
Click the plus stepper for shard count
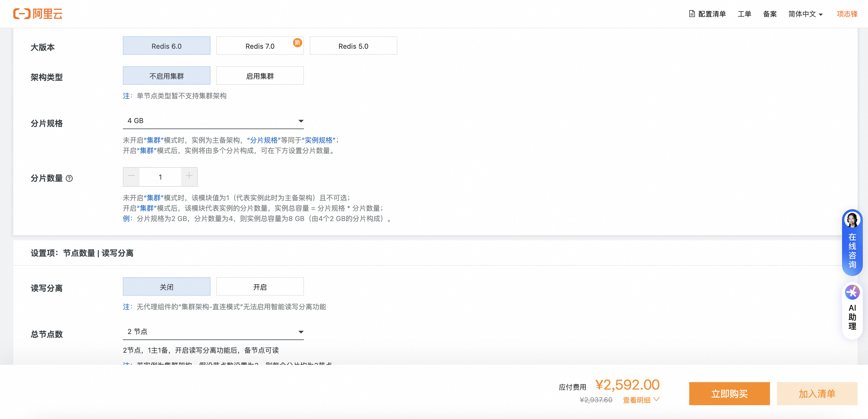[189, 176]
